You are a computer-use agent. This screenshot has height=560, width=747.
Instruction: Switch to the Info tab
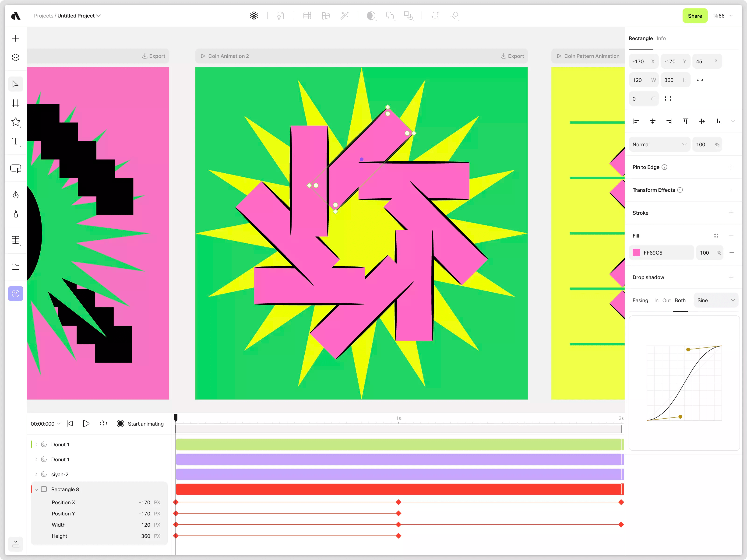661,38
